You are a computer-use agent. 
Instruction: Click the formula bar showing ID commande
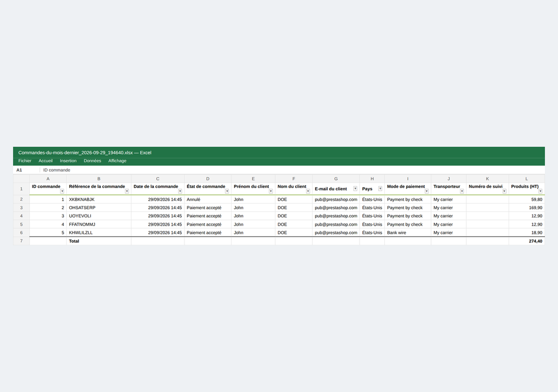pos(292,170)
